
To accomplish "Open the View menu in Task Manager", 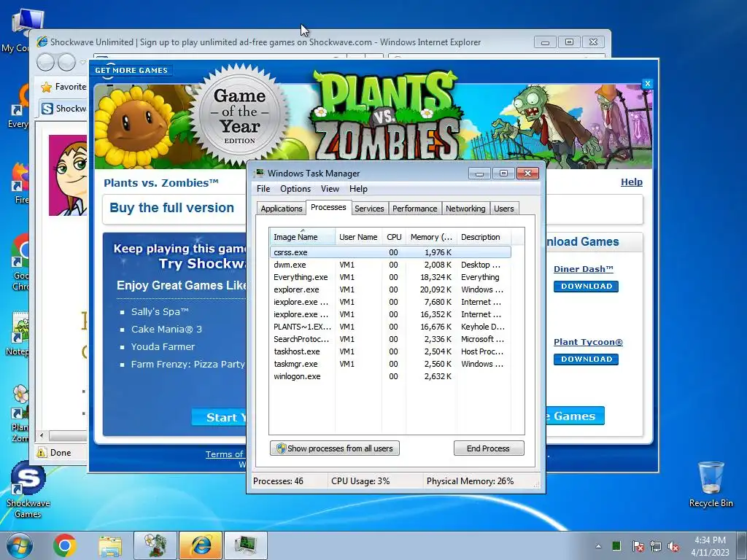I will click(330, 189).
